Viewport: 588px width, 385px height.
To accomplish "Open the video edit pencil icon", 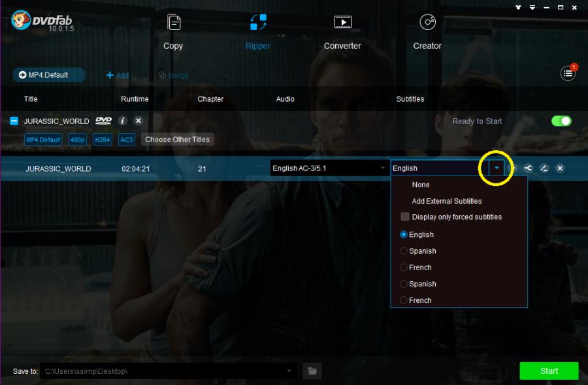I will point(544,168).
